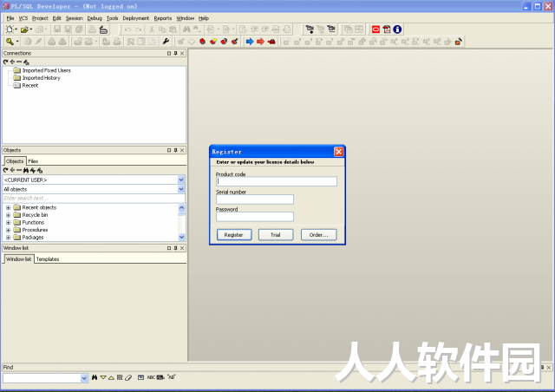The image size is (555, 392).
Task: Click the Password input field
Action: pyautogui.click(x=255, y=217)
